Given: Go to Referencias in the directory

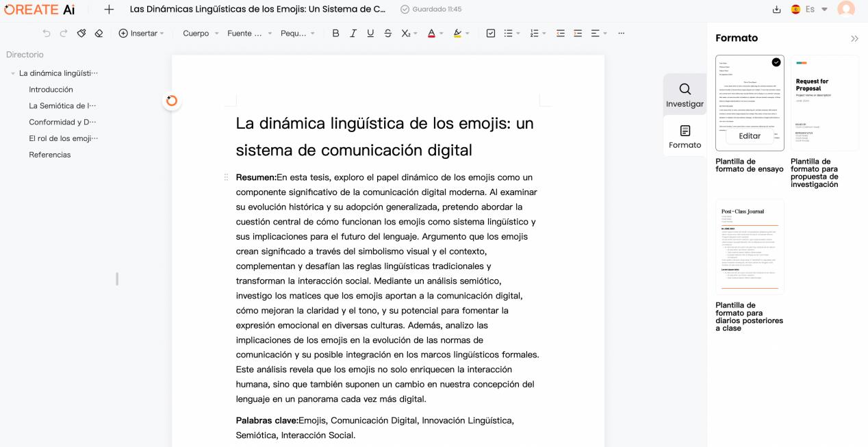Looking at the screenshot, I should [50, 155].
